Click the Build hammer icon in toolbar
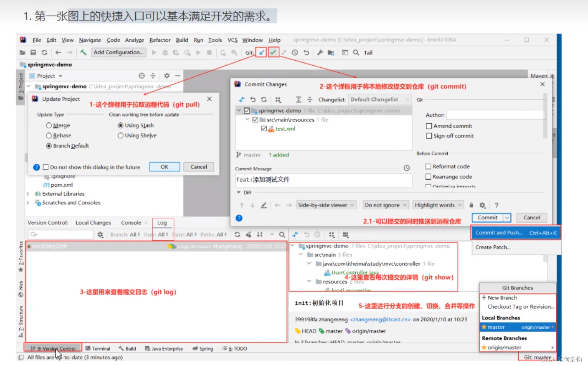 (83, 52)
